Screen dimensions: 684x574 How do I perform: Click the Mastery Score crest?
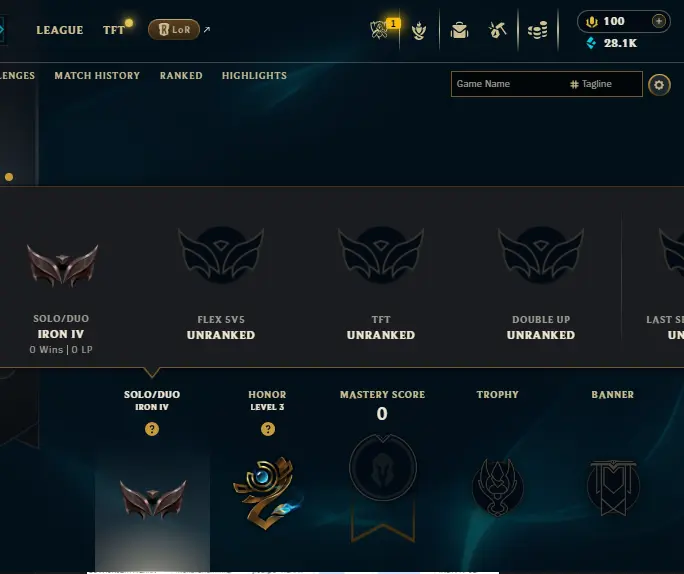click(x=383, y=468)
